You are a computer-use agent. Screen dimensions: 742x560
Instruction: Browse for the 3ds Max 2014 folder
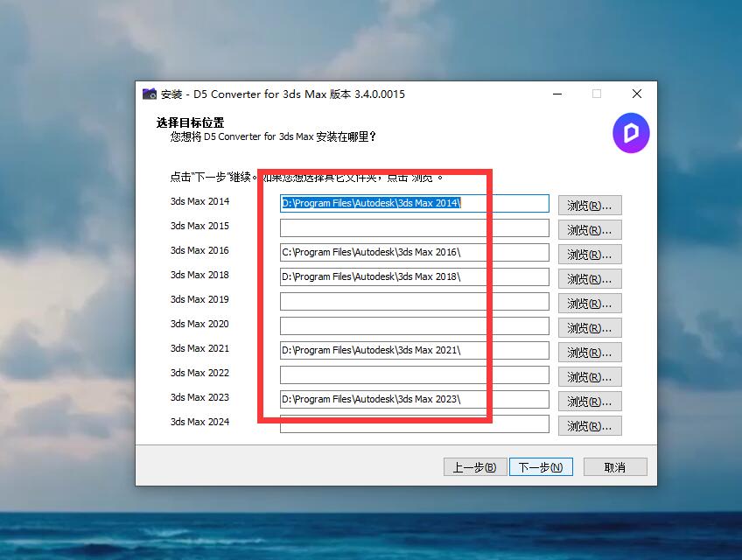coord(590,206)
